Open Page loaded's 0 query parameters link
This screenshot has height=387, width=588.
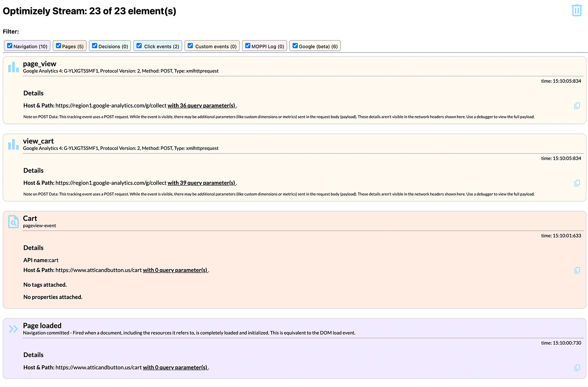(x=175, y=367)
